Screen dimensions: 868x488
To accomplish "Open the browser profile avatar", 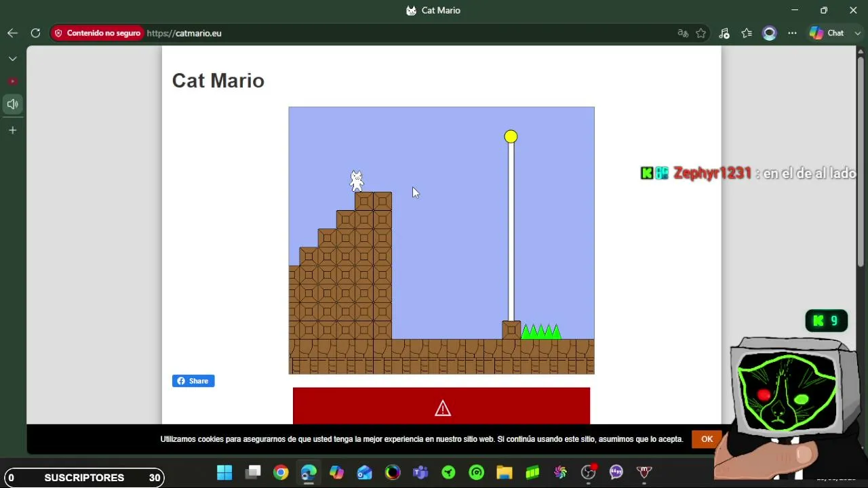I will 769,33.
